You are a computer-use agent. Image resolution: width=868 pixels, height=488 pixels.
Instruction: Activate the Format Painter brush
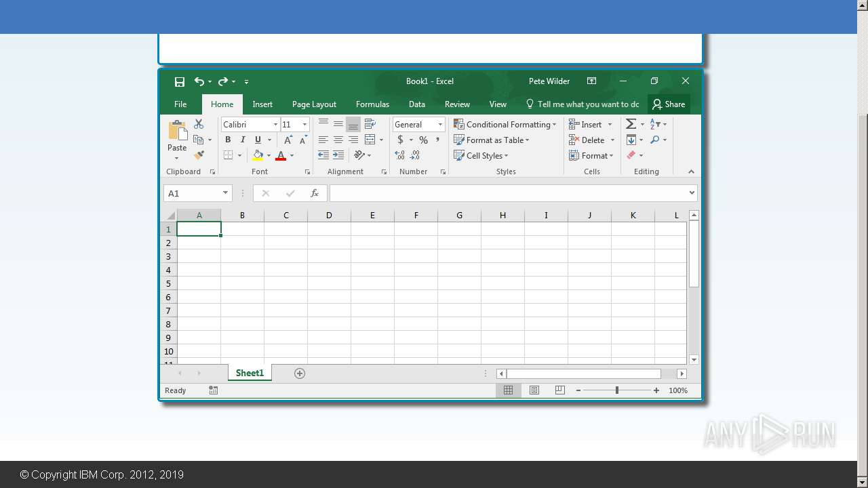click(x=199, y=155)
